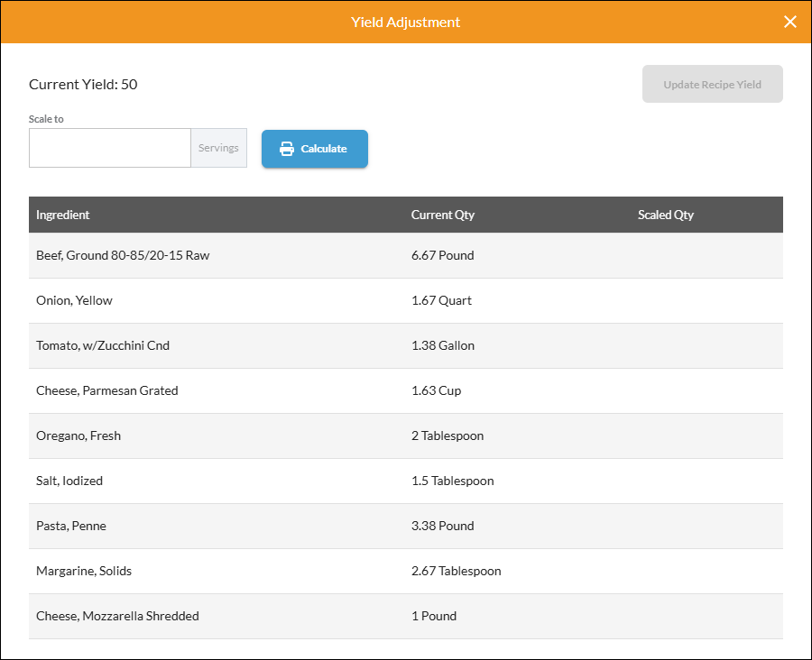
Task: Select the Beef, Ground 80-85/20-15 Raw row
Action: coord(121,255)
